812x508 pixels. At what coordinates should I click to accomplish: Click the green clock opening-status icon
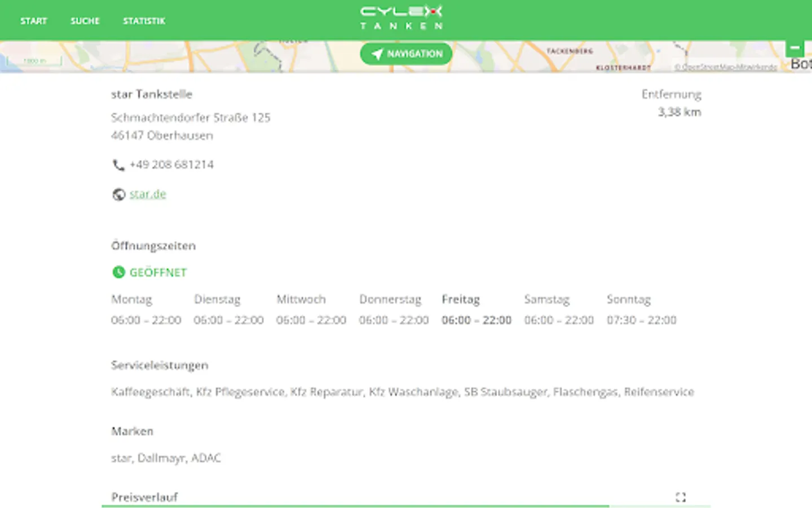click(x=118, y=272)
